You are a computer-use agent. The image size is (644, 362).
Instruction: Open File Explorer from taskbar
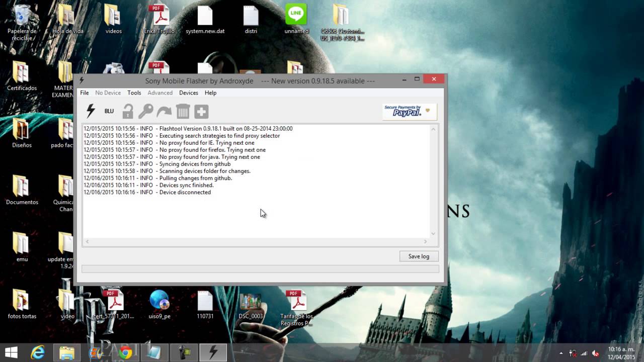[x=67, y=352]
